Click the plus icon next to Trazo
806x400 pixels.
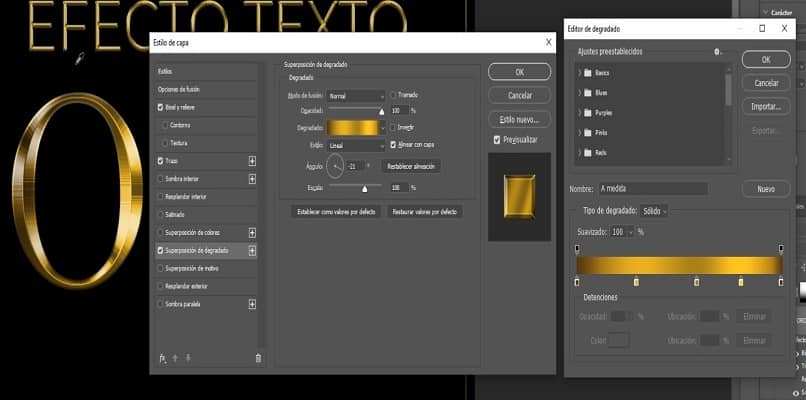tap(252, 160)
